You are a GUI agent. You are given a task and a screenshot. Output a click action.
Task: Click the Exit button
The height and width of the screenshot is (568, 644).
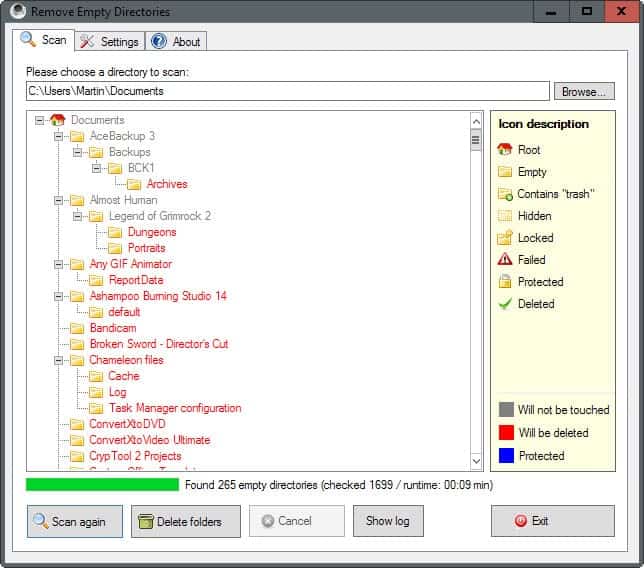click(x=553, y=521)
